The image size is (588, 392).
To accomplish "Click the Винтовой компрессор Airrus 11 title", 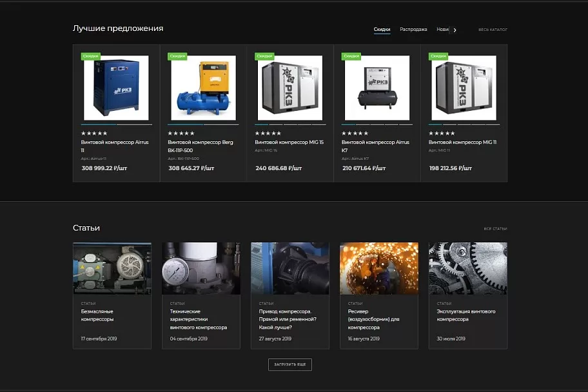I will 115,146.
